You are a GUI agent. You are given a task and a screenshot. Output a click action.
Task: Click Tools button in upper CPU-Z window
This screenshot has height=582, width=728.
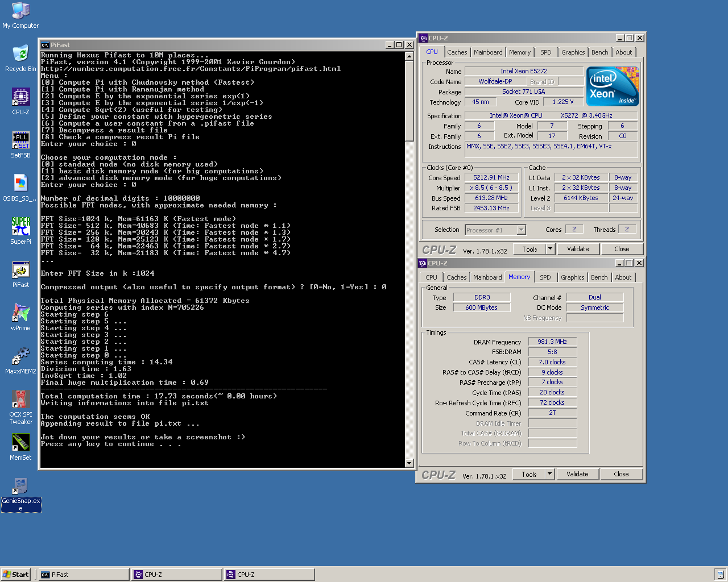point(530,249)
